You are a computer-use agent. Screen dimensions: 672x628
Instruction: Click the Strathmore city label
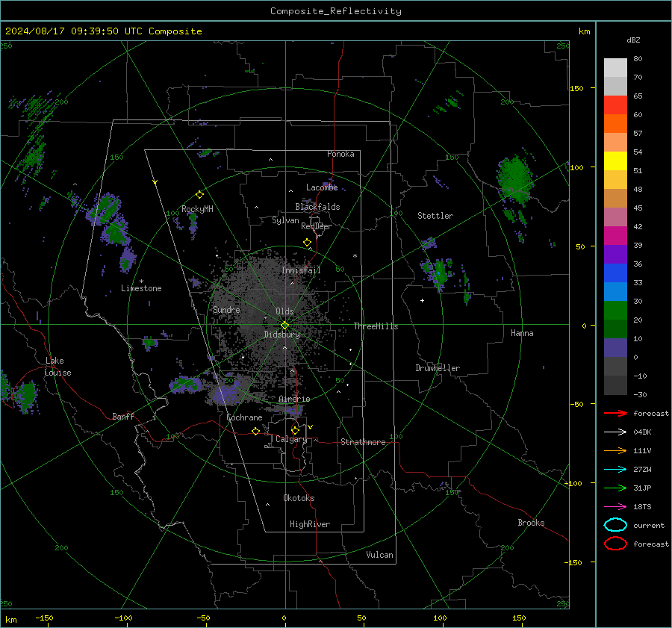tap(363, 442)
